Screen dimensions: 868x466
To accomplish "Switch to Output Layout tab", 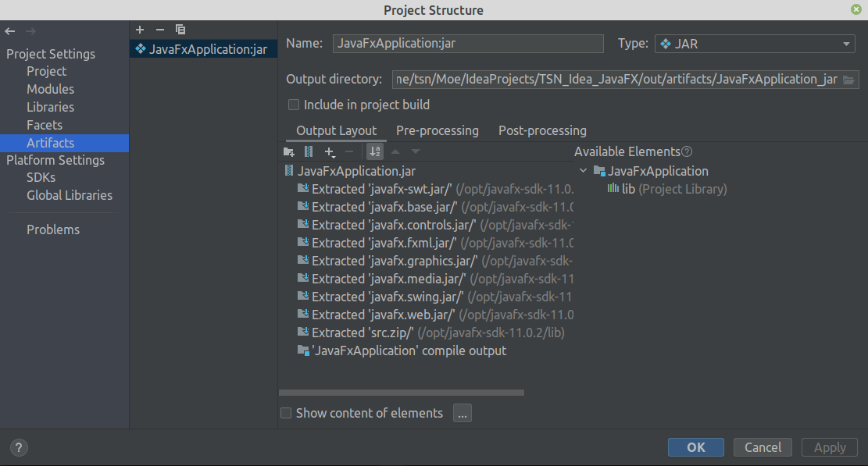I will tap(336, 130).
